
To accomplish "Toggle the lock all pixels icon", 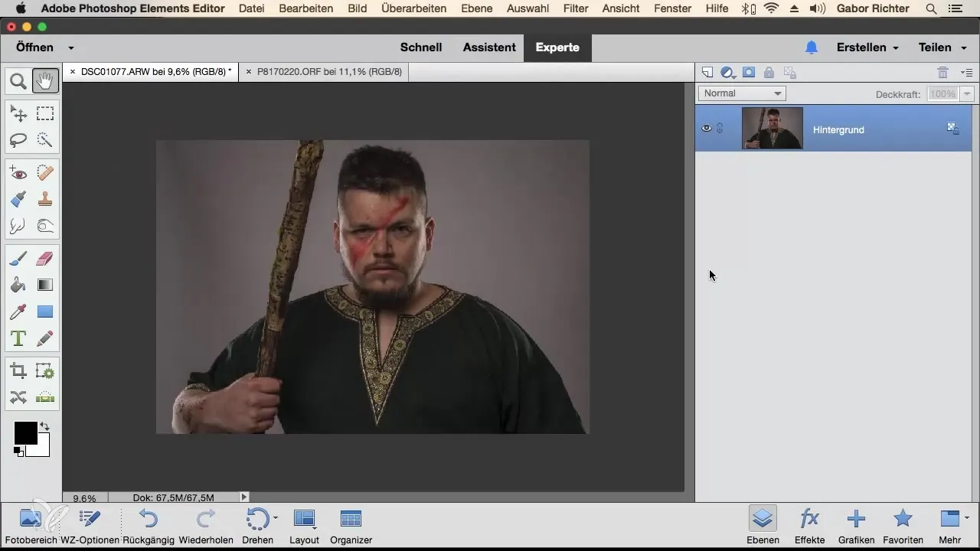I will pyautogui.click(x=769, y=73).
